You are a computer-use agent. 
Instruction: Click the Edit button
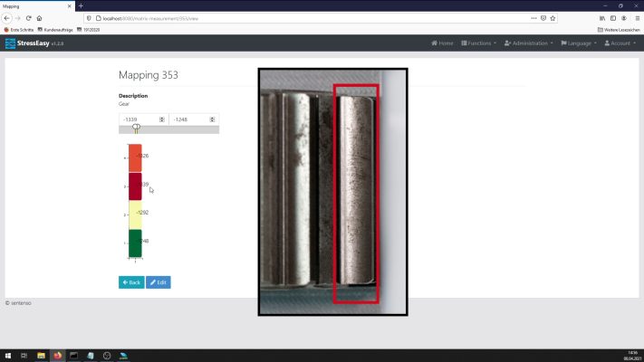click(159, 282)
